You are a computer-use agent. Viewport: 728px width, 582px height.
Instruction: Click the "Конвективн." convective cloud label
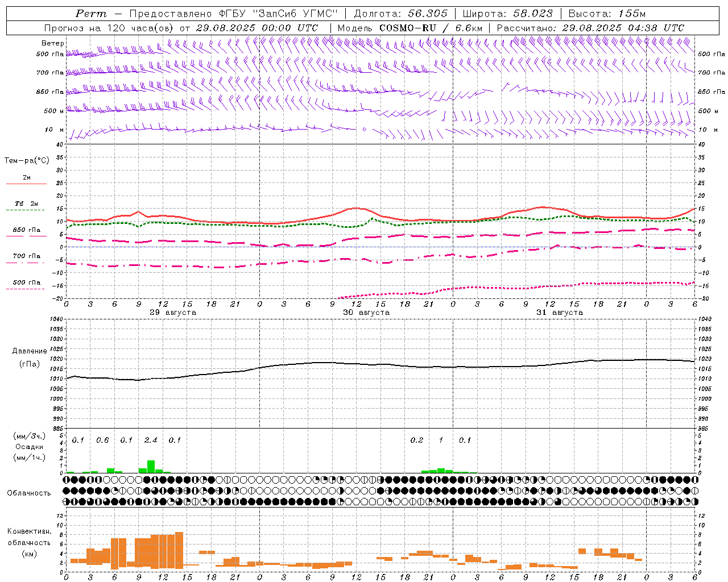click(29, 531)
